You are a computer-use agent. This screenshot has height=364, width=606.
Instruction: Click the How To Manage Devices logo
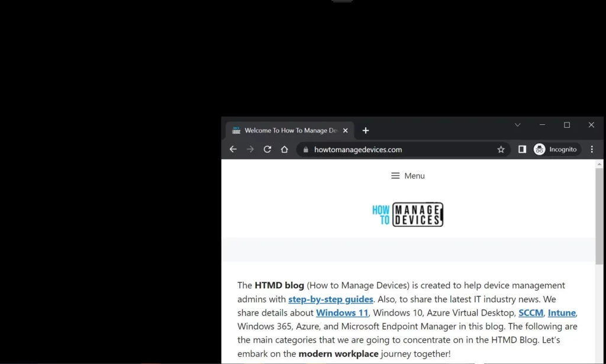tap(408, 214)
